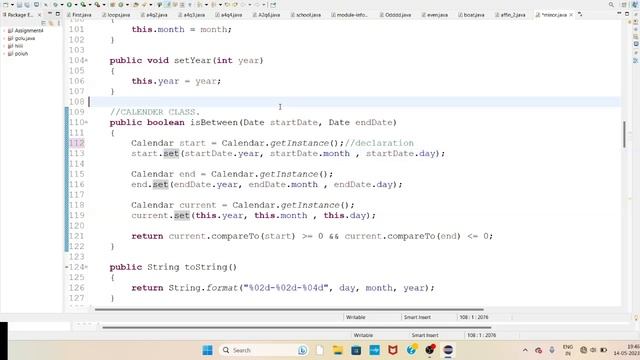
Task: Switch to the a4q3.java tab
Action: click(x=191, y=15)
